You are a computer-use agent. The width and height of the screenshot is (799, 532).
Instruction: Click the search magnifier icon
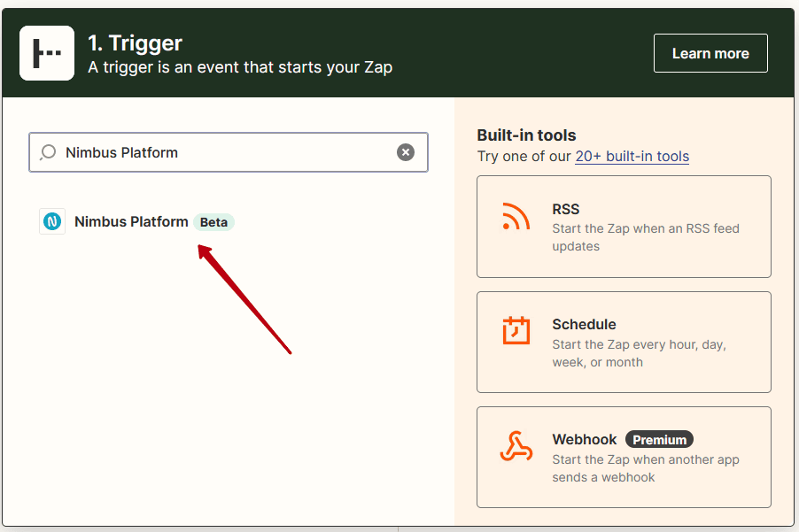(48, 152)
